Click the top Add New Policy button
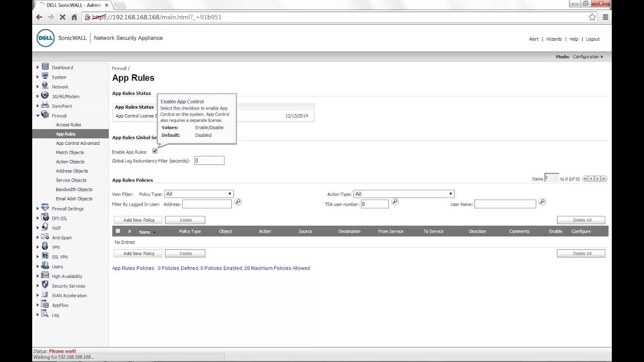The height and width of the screenshot is (362, 644). 139,220
